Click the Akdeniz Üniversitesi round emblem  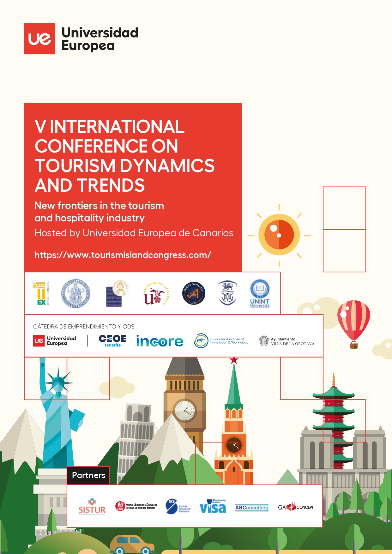194,293
